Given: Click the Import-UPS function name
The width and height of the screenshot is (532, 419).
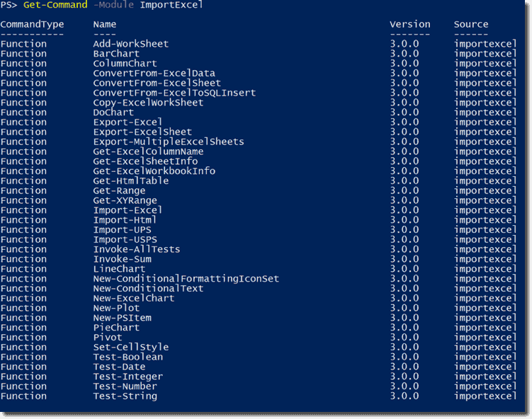Looking at the screenshot, I should [x=122, y=230].
